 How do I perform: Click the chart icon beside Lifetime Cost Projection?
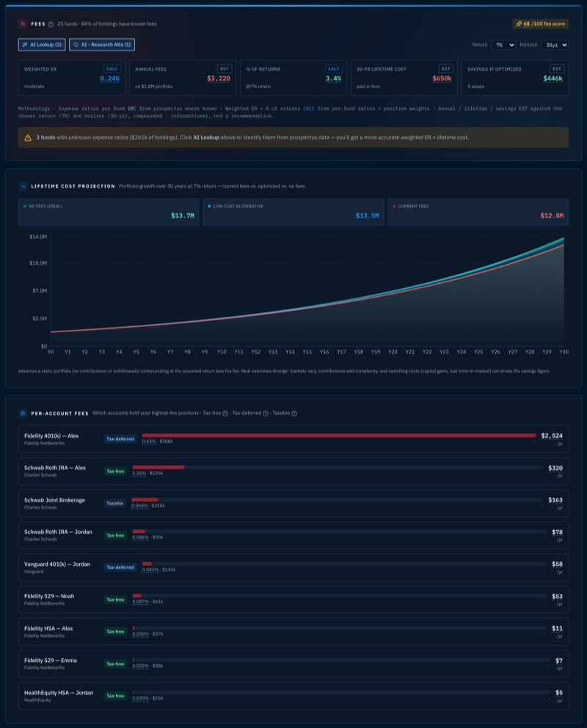click(x=23, y=186)
